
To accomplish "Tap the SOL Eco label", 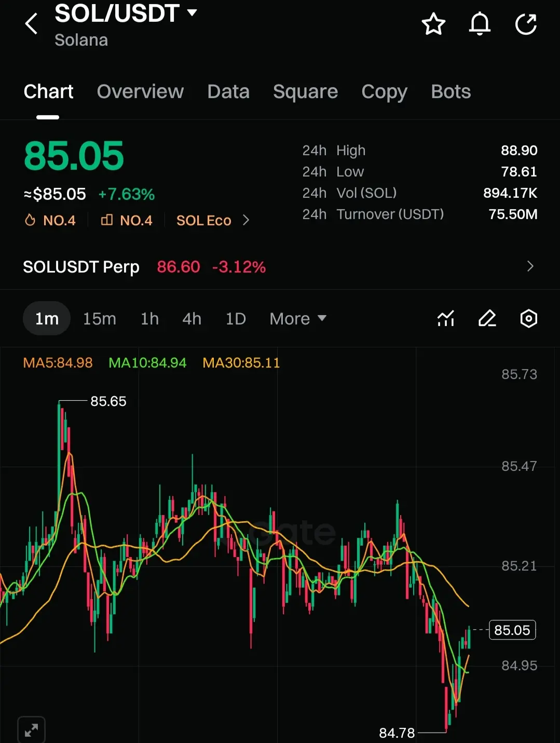I will pyautogui.click(x=203, y=220).
